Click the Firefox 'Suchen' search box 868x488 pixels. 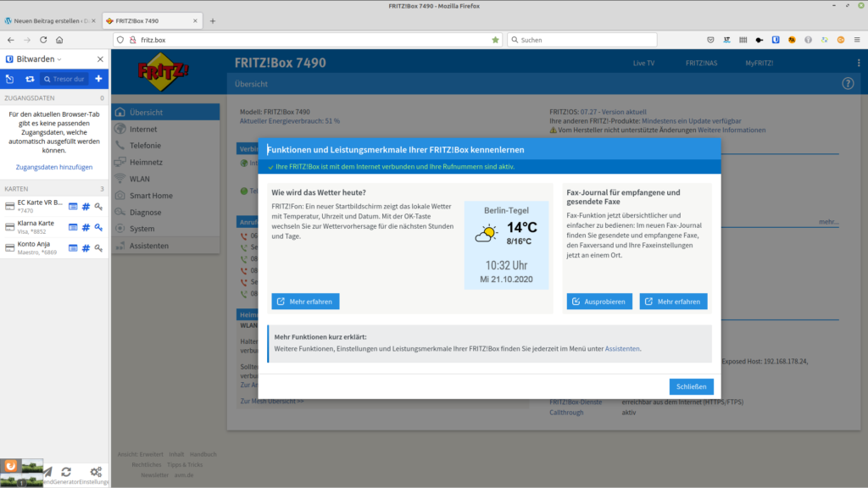[581, 40]
